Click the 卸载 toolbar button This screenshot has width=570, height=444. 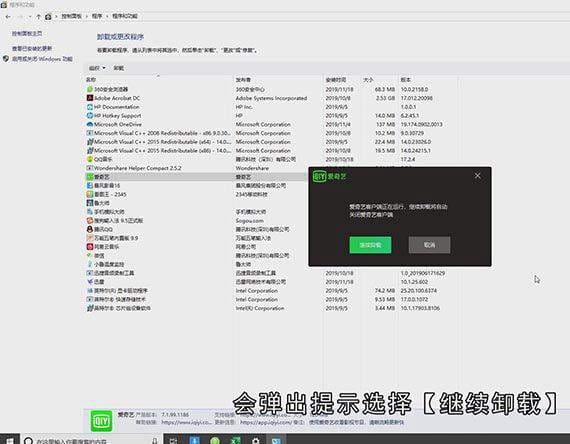coord(119,68)
